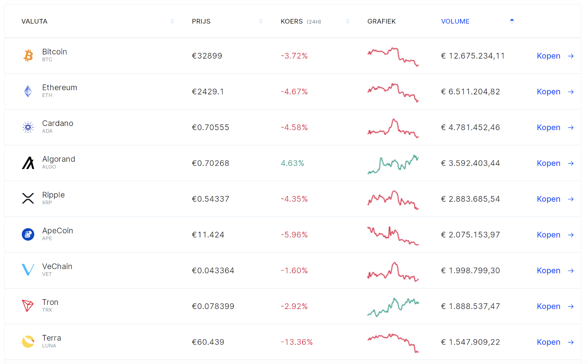The width and height of the screenshot is (588, 364).
Task: Open the Bitcoin price sparkline chart
Action: [x=393, y=57]
